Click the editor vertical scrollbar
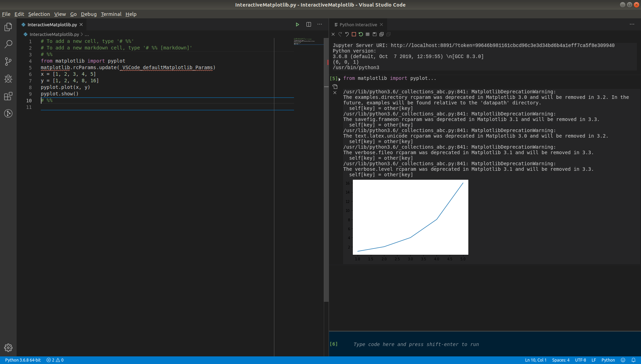The image size is (641, 364). coord(326,169)
